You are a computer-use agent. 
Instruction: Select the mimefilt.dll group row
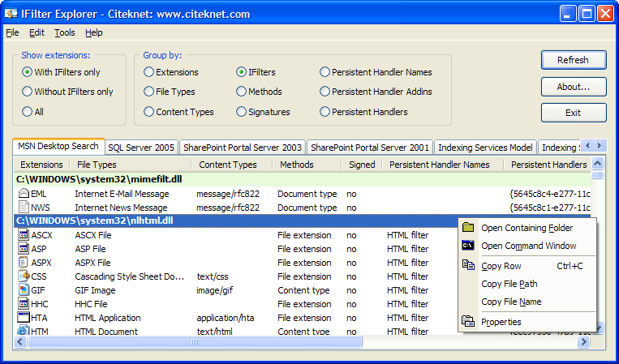[x=303, y=179]
